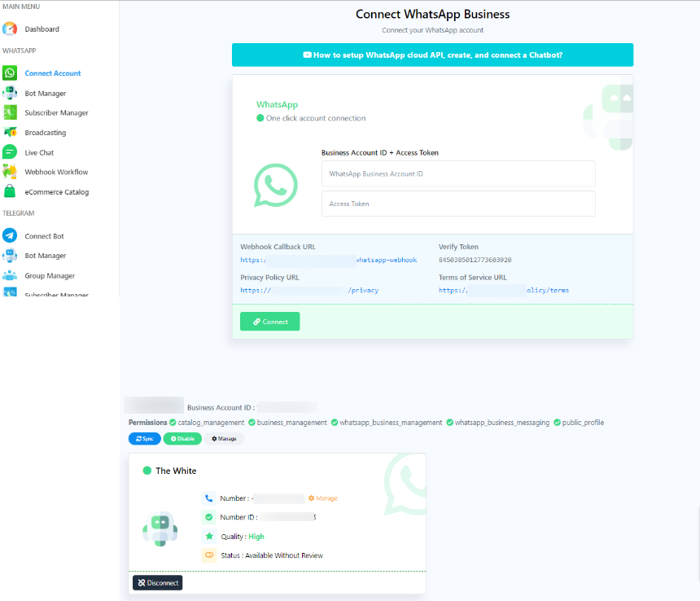Click the blue Sync button

pyautogui.click(x=144, y=439)
